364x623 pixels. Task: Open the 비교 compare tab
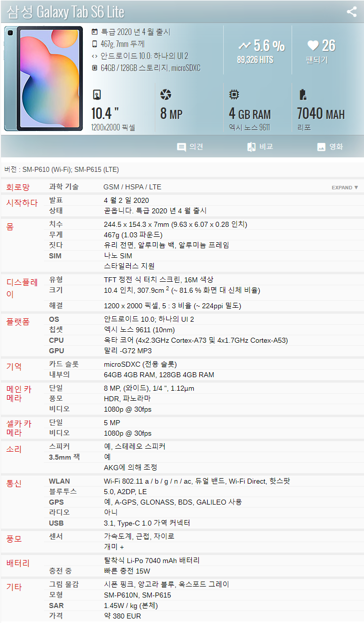260,147
